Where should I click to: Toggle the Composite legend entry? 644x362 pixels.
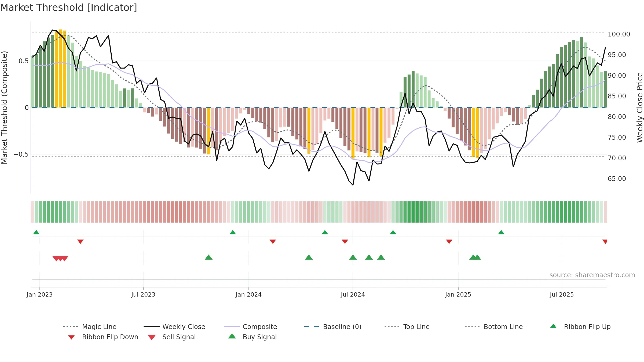pos(250,327)
